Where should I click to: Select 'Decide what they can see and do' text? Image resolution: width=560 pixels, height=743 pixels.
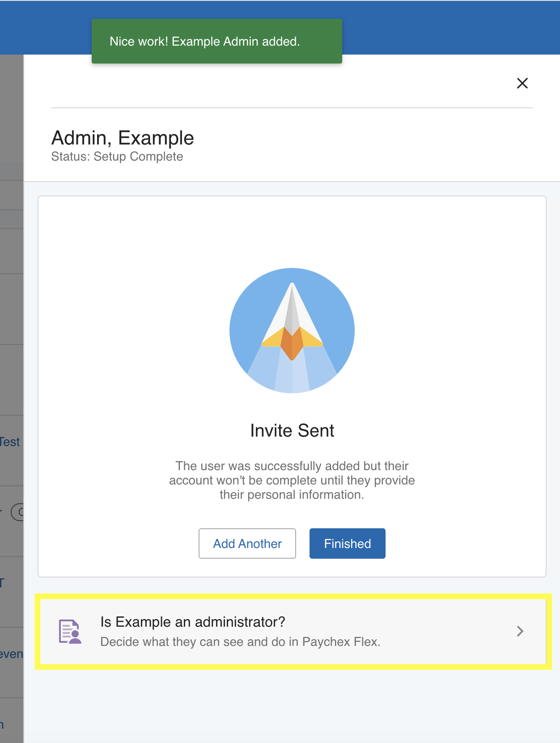pyautogui.click(x=193, y=642)
